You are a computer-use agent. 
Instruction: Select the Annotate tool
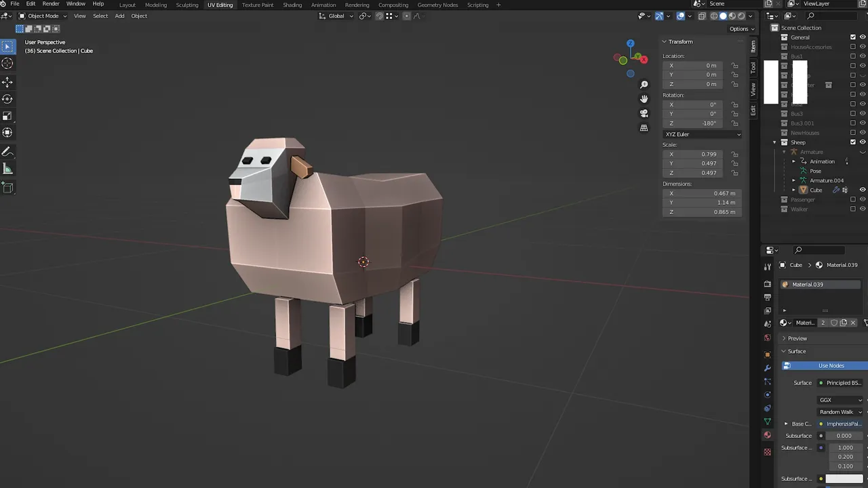pyautogui.click(x=7, y=152)
